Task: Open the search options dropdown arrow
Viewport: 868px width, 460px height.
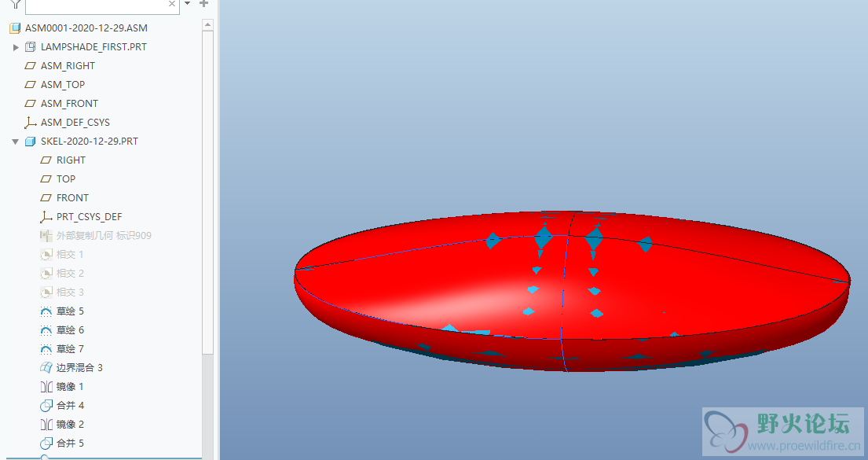Action: tap(187, 3)
